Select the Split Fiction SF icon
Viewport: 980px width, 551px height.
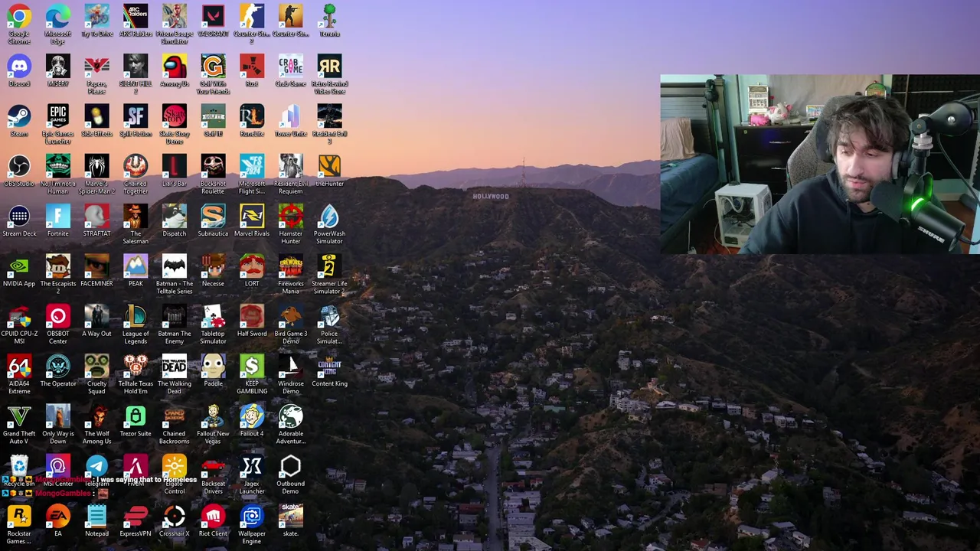(136, 116)
